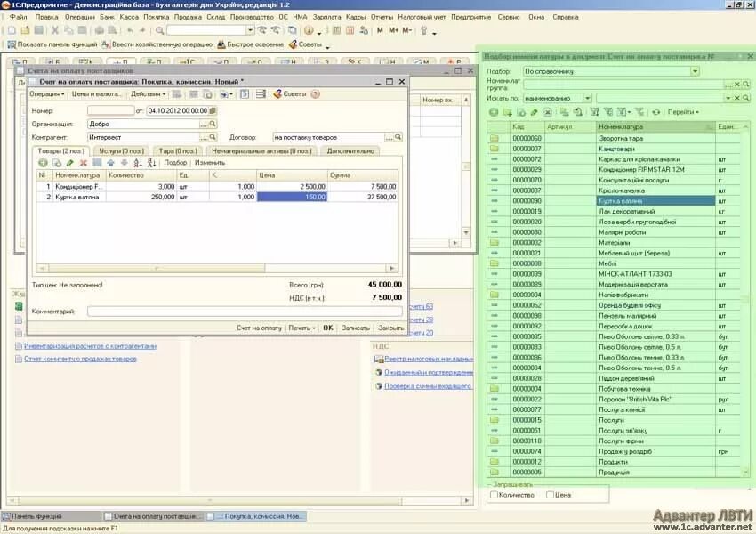
Task: Click the Записать button
Action: pyautogui.click(x=356, y=328)
